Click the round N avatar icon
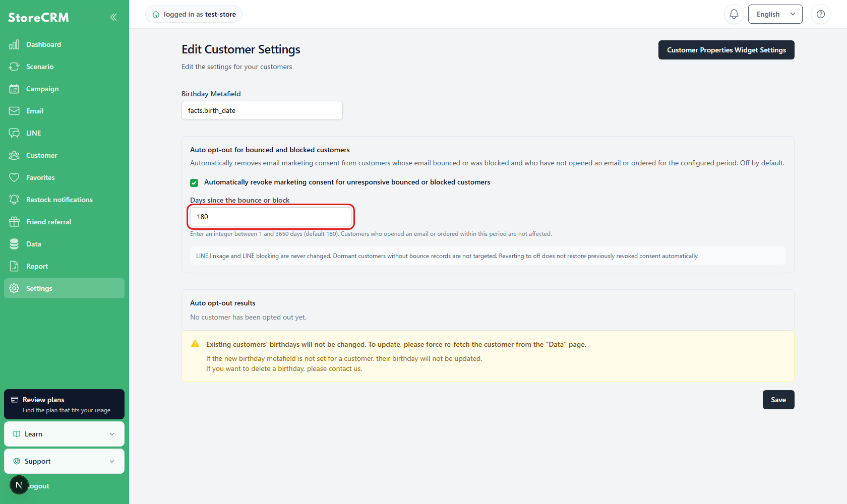Screen dimensions: 847x504 [19, 485]
